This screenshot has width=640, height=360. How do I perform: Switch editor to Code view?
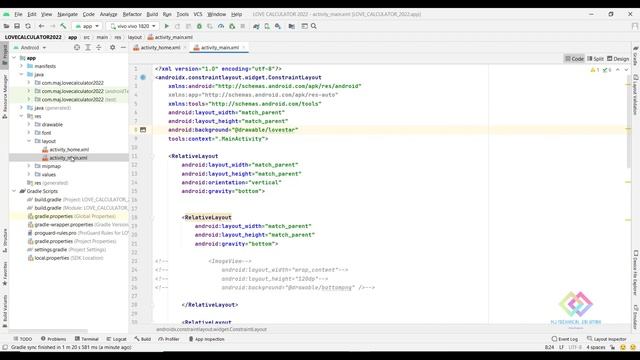[574, 59]
